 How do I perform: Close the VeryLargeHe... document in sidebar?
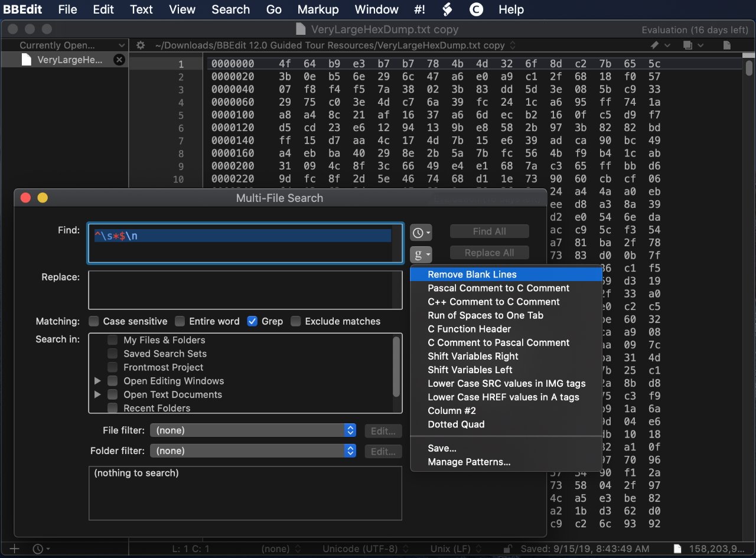(x=119, y=60)
